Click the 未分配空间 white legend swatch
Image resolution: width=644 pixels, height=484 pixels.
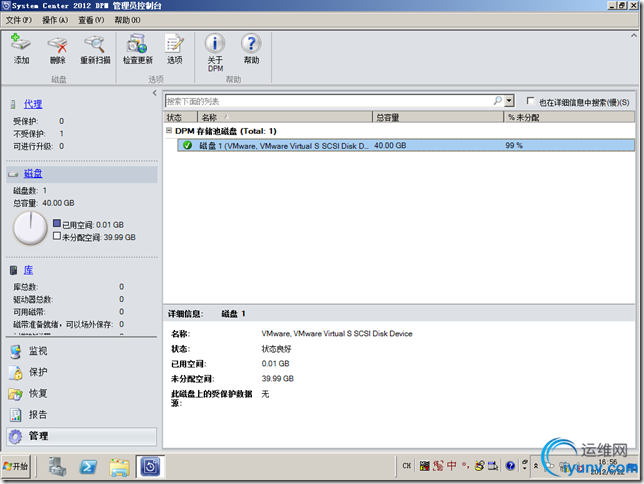[x=57, y=236]
